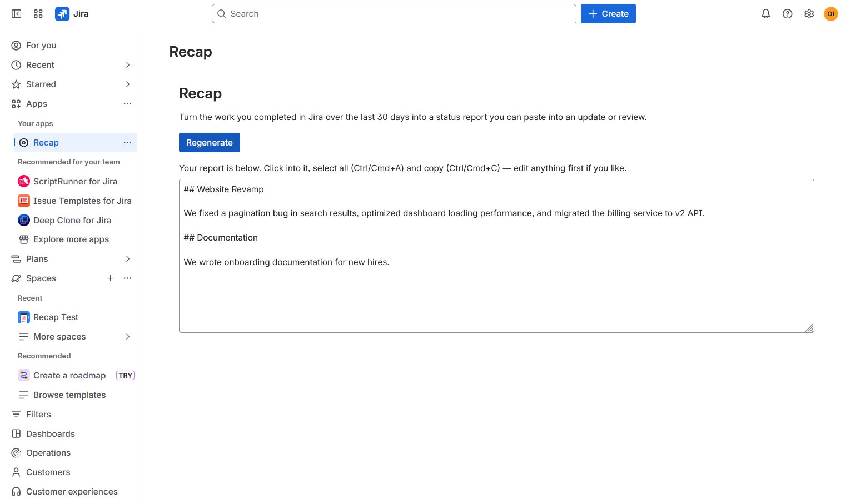Open ScriptRunner for Jira link
The image size is (846, 504).
pos(76,182)
